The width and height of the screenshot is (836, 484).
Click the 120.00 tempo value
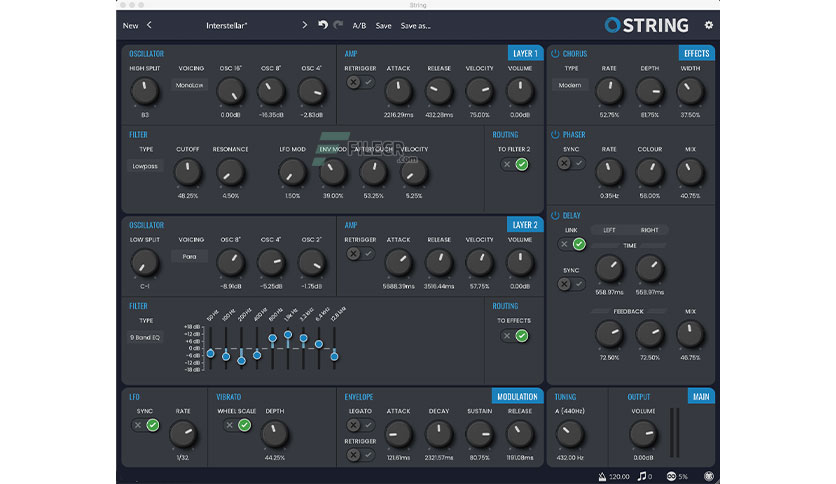pos(619,477)
